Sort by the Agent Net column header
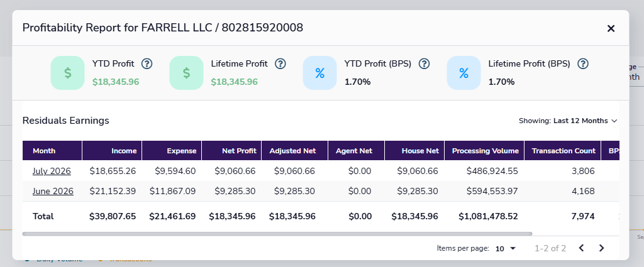 tap(356, 151)
